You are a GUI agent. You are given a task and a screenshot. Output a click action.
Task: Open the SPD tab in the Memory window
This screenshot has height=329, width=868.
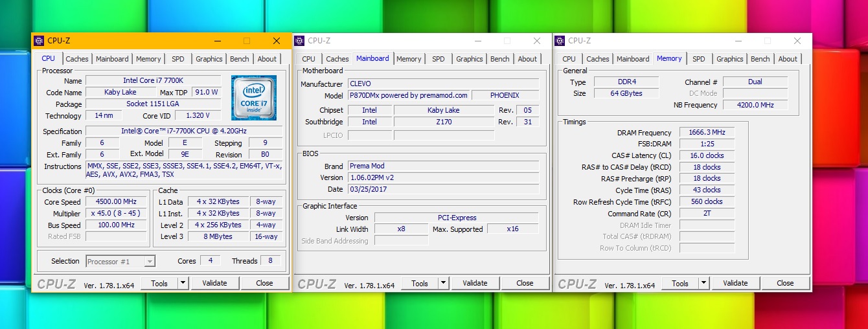(698, 59)
